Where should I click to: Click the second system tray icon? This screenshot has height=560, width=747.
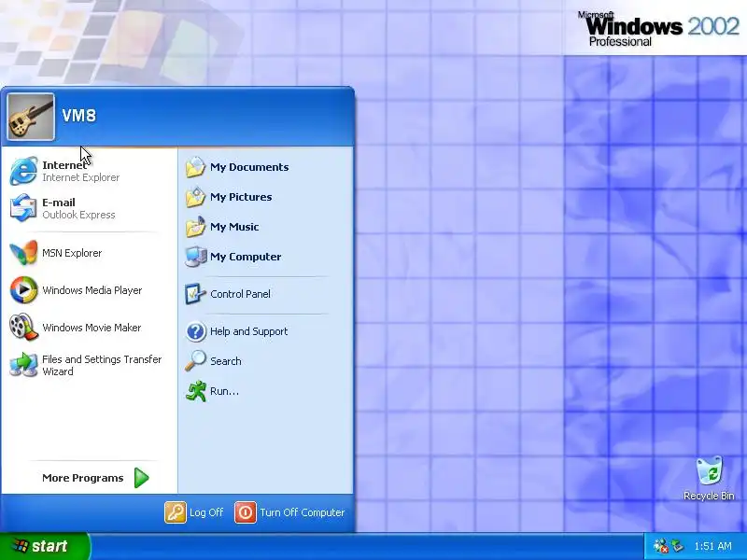coord(677,546)
